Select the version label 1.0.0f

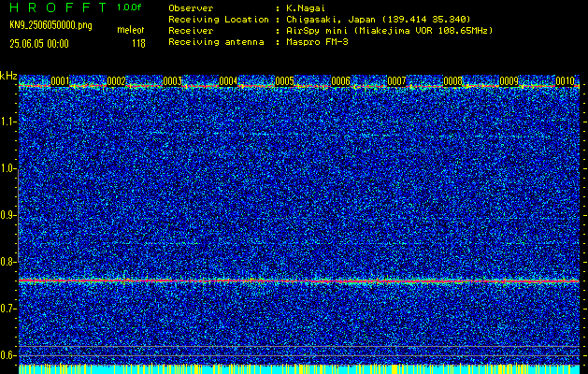click(x=129, y=7)
